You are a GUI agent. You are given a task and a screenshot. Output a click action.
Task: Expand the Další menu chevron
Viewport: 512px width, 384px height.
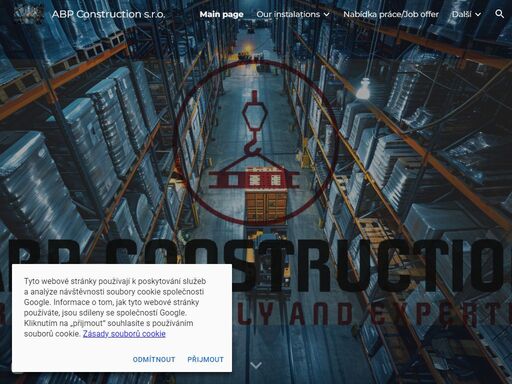(478, 14)
